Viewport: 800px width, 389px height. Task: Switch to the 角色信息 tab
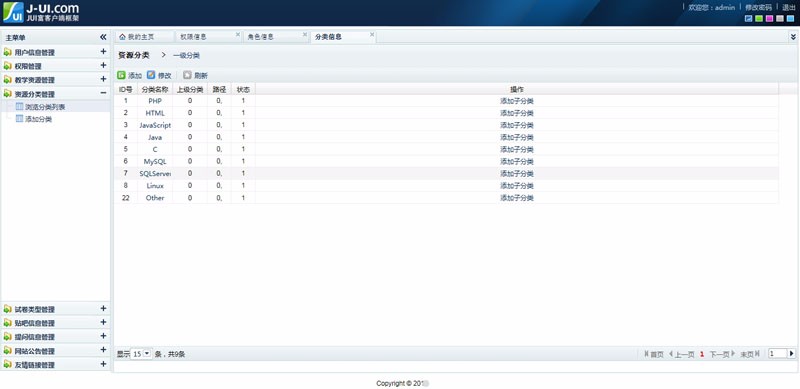point(276,37)
